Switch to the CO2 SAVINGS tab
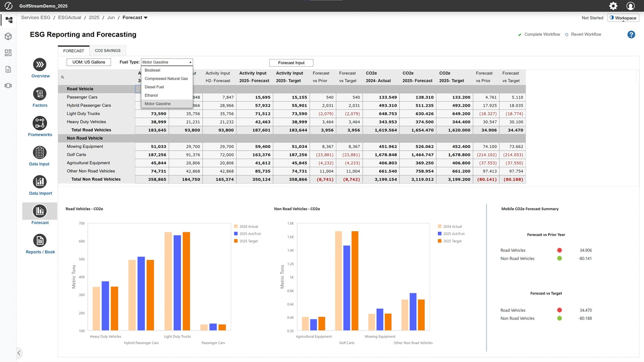644x362 pixels. click(107, 50)
